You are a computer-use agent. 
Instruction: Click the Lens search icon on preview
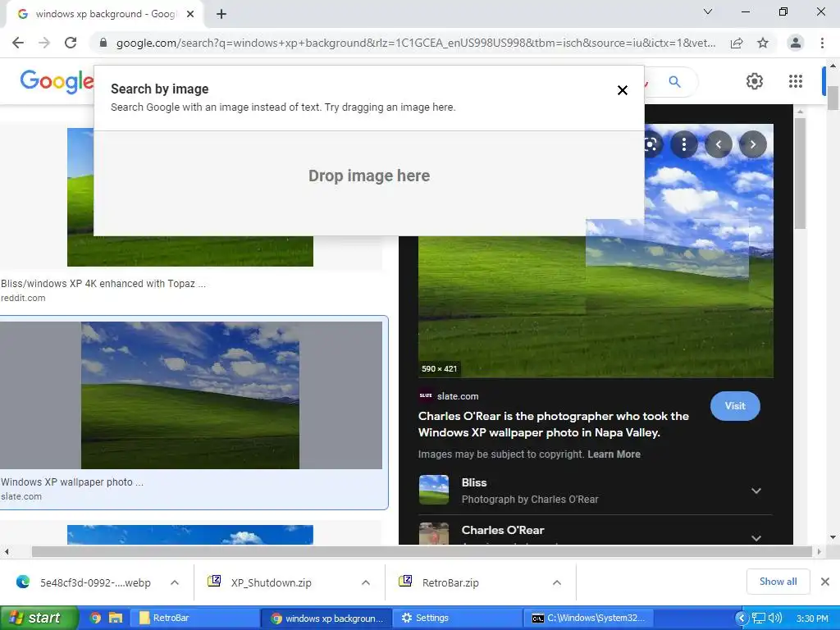651,144
